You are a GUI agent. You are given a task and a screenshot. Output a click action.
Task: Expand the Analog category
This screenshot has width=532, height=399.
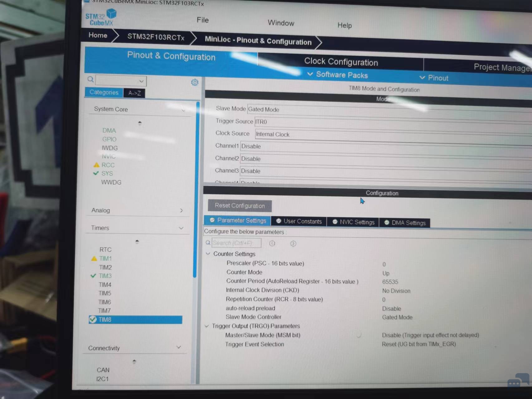click(x=181, y=211)
